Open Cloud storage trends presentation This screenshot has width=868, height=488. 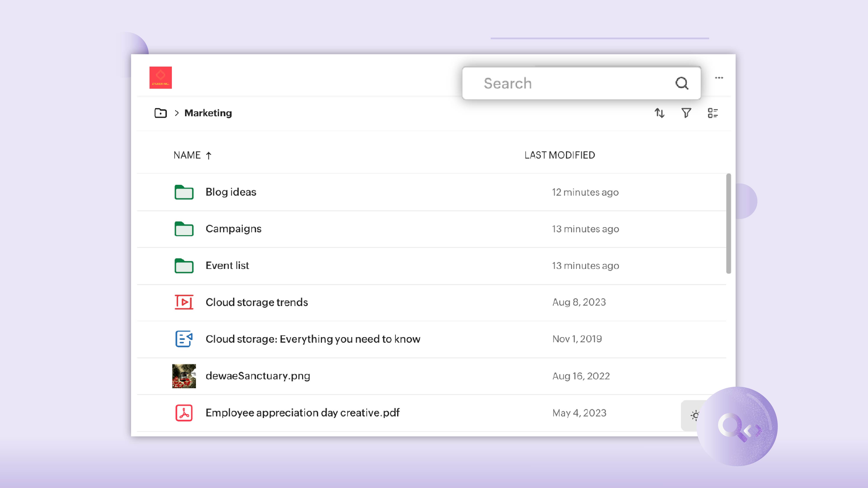click(x=256, y=302)
